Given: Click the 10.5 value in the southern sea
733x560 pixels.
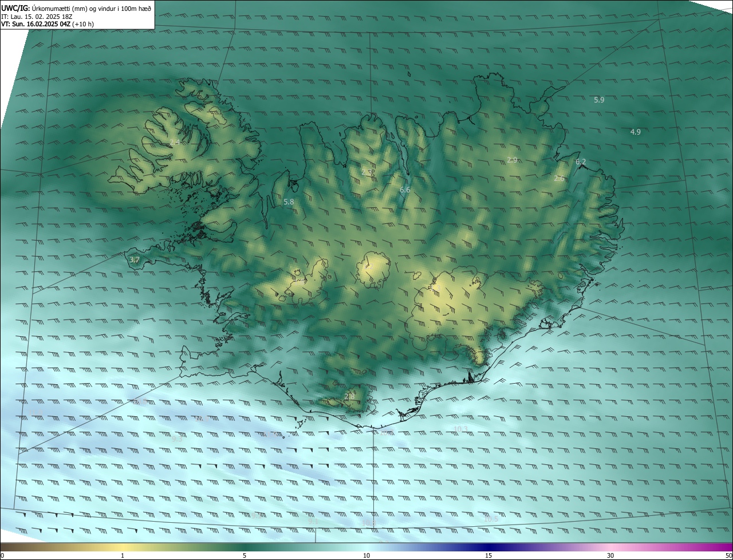Looking at the screenshot, I should [491, 519].
